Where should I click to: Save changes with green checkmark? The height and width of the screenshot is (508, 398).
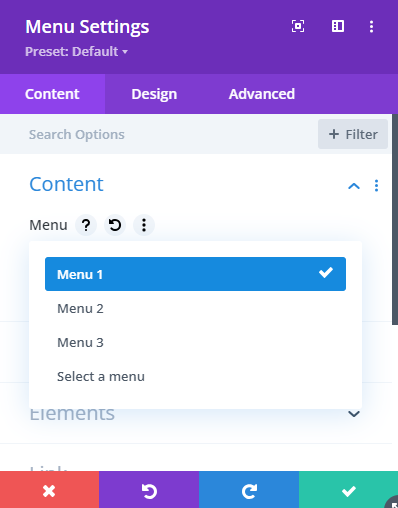pos(348,490)
